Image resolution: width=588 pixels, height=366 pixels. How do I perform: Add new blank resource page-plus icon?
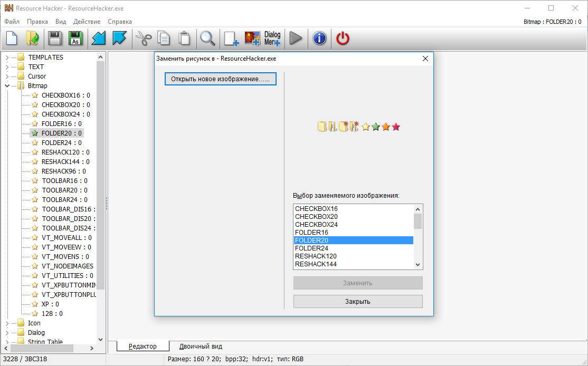coord(231,38)
